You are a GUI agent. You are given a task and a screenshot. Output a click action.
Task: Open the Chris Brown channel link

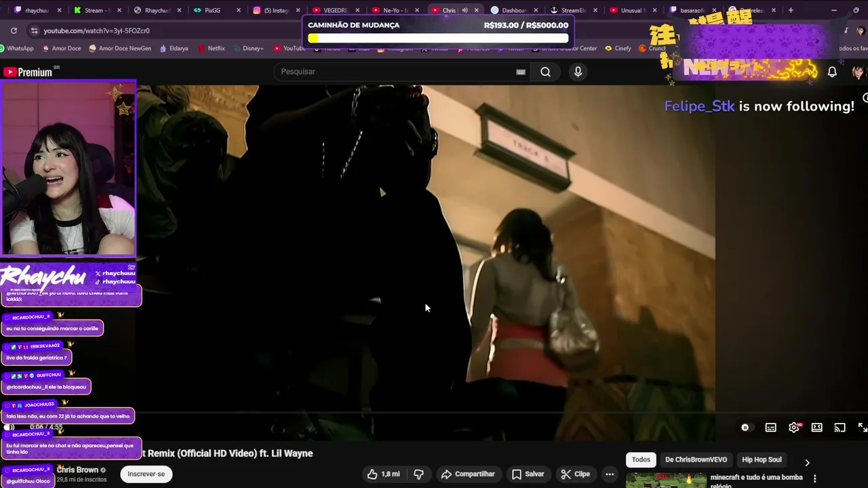78,469
